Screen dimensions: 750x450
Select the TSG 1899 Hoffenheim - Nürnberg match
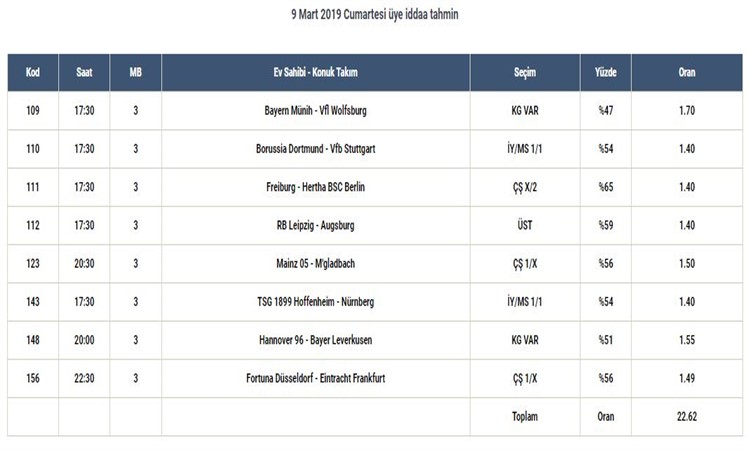click(316, 302)
